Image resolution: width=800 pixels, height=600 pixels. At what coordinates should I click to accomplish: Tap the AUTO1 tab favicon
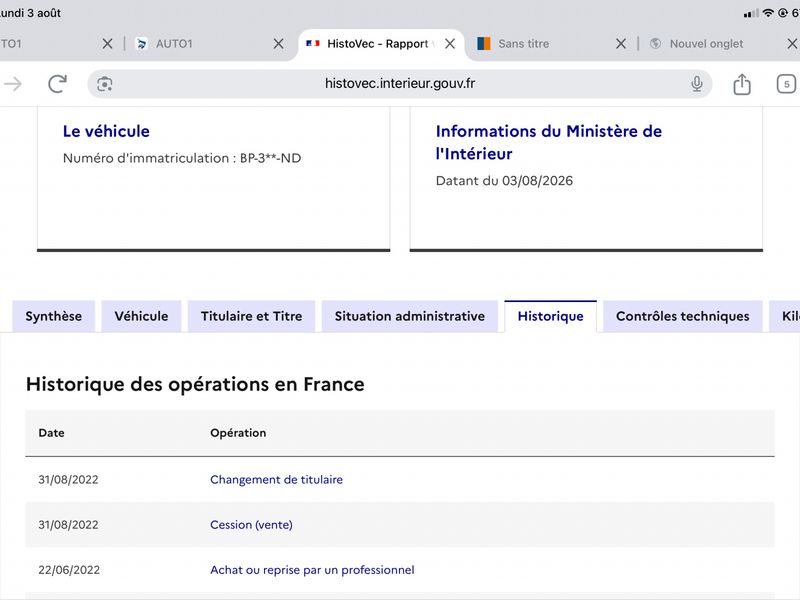pos(142,44)
